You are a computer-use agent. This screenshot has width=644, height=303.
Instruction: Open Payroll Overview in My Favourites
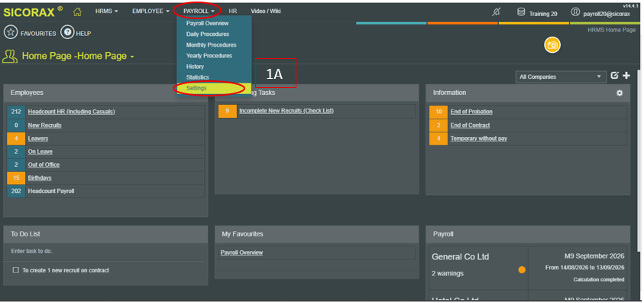(241, 252)
